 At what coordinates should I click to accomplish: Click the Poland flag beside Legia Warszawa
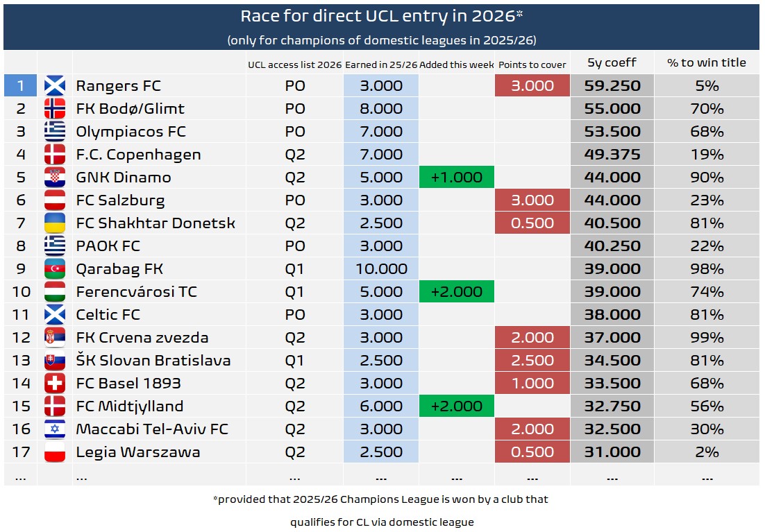(55, 452)
